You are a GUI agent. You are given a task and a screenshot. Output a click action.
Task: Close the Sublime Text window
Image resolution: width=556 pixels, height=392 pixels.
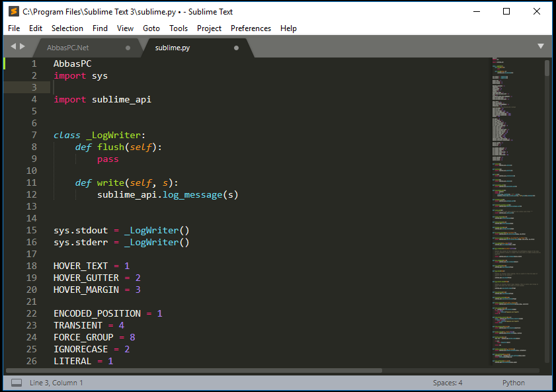(537, 11)
